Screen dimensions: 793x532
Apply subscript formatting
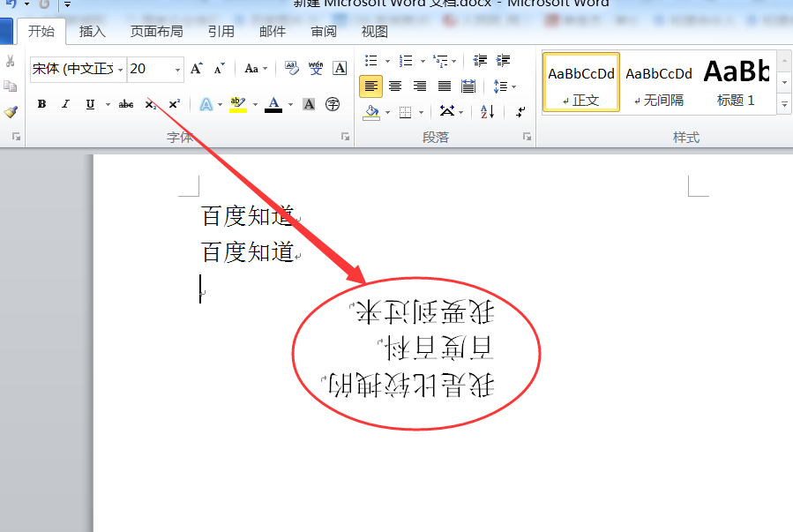149,104
